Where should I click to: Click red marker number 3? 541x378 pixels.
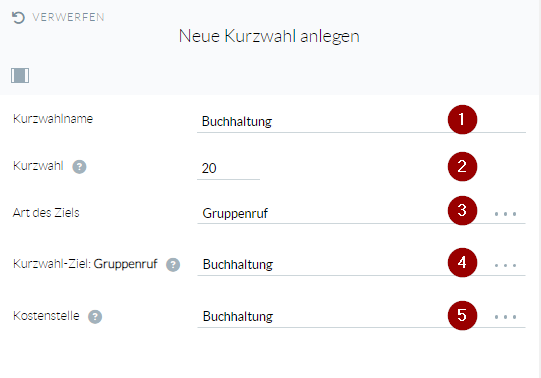(462, 210)
